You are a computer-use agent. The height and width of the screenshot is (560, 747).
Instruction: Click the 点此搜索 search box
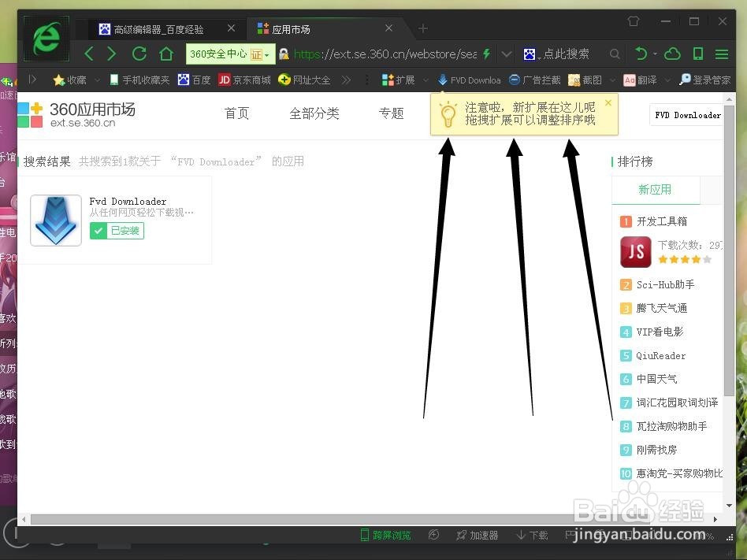566,54
